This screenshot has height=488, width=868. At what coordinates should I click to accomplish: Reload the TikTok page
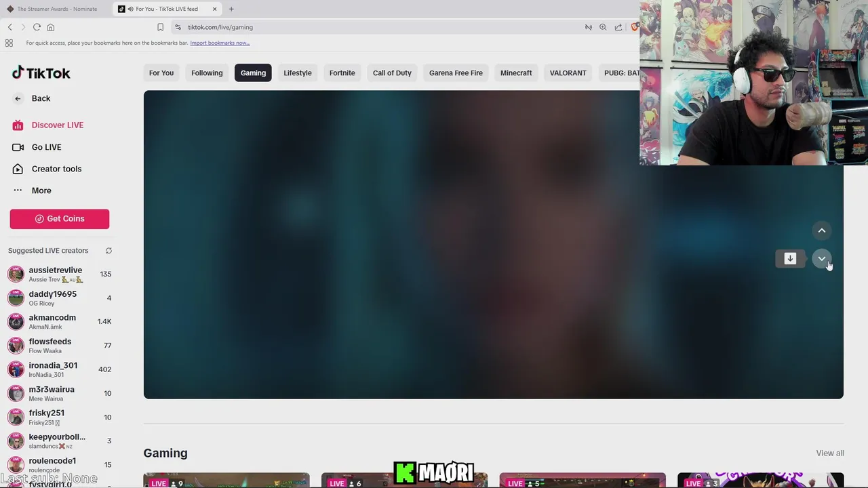(37, 27)
